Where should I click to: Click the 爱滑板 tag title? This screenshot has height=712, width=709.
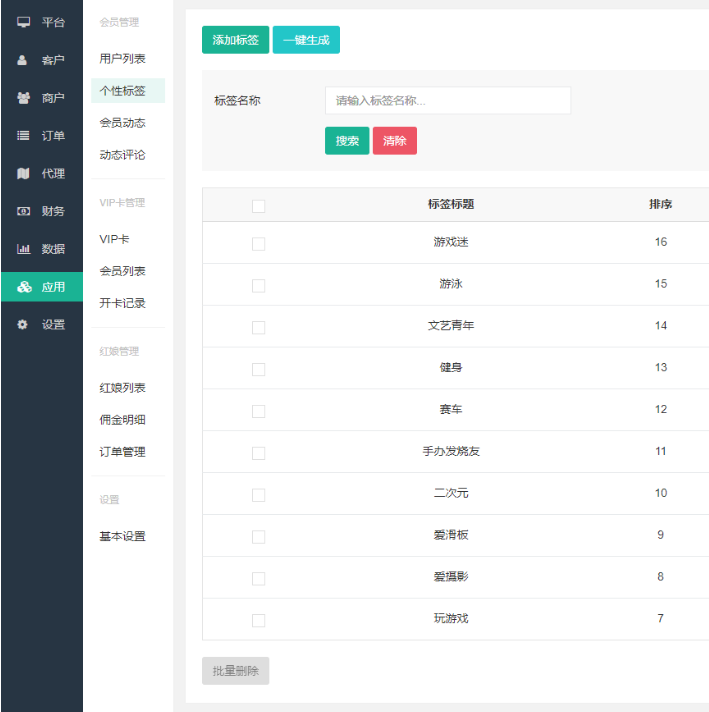click(451, 535)
